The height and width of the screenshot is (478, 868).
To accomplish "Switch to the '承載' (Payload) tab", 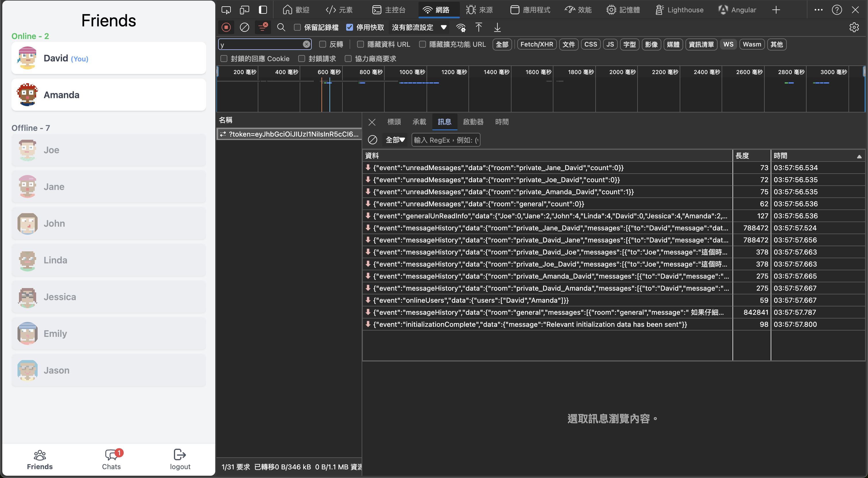I will tap(419, 122).
